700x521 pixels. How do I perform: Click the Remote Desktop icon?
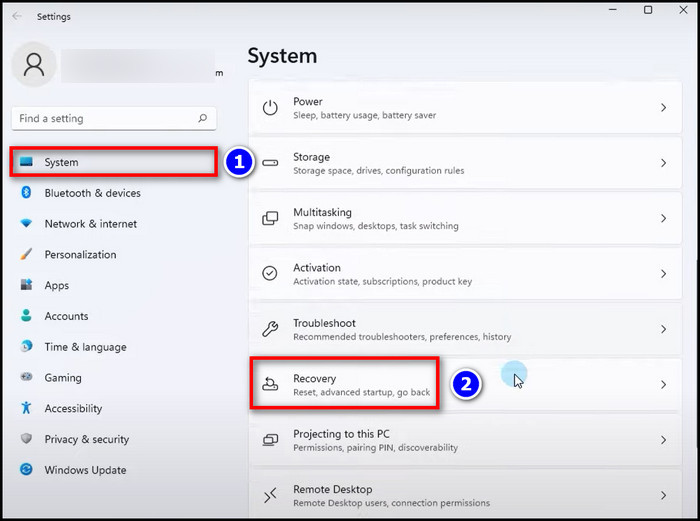coord(270,495)
